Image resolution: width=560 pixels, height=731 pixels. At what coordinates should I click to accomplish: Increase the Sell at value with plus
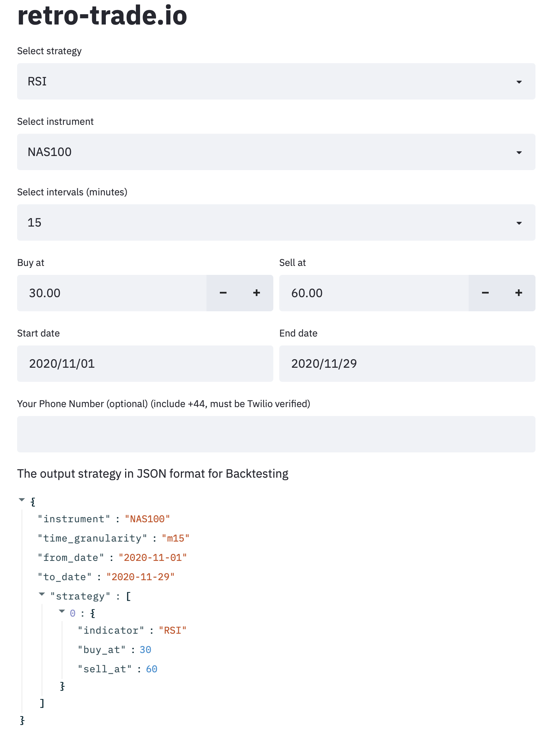(519, 293)
